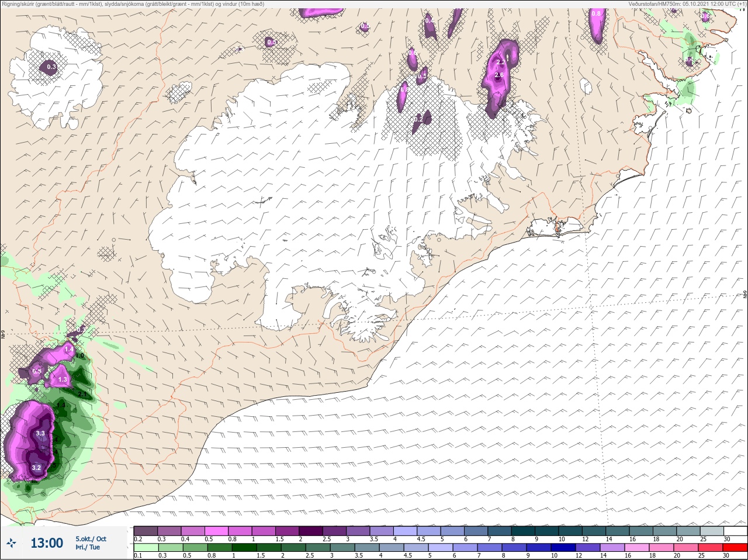Select the palest green swatch starting the lower legend
The image size is (748, 560).
pyautogui.click(x=146, y=548)
